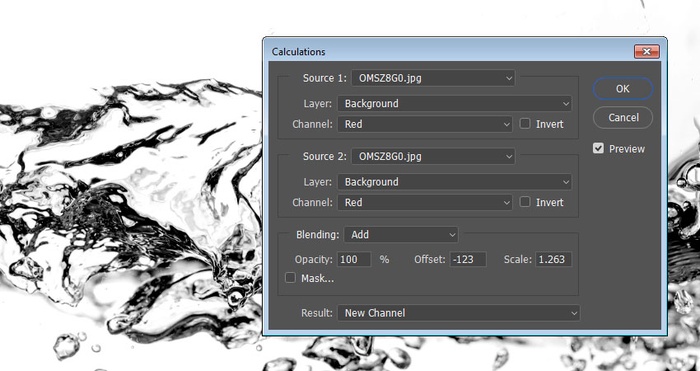
Task: Enable Invert for the Source 2 channel
Action: pyautogui.click(x=525, y=202)
